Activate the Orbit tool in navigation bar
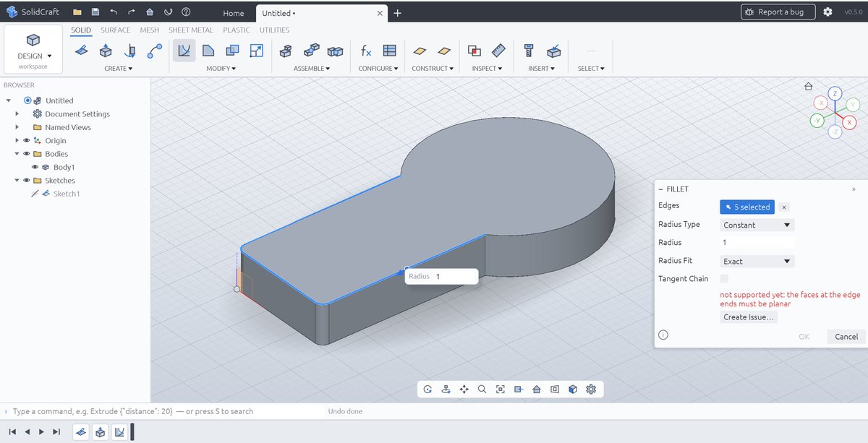 tap(427, 389)
